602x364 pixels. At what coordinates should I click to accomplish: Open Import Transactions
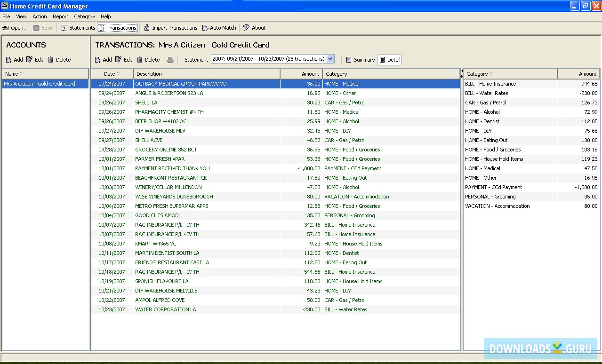(x=170, y=28)
